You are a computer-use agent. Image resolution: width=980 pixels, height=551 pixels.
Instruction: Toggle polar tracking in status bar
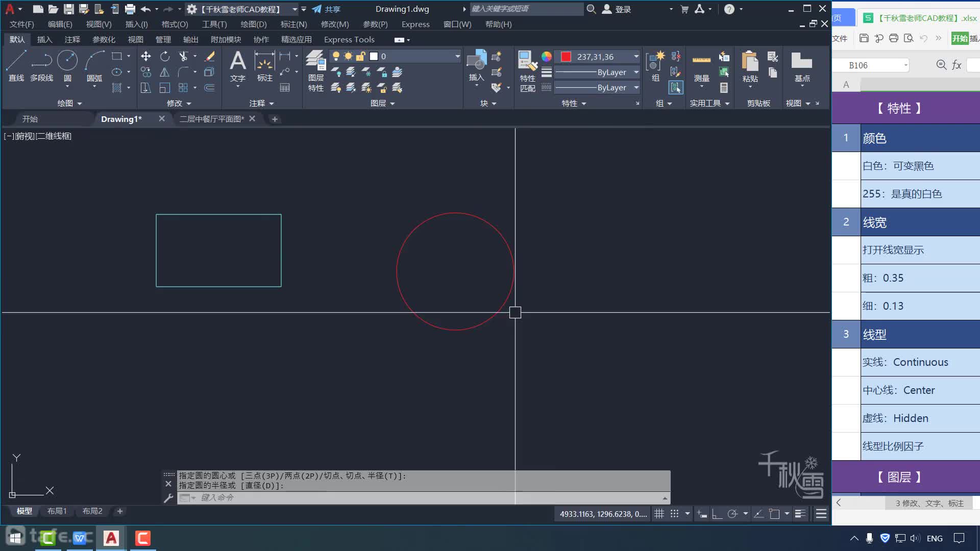pos(732,514)
